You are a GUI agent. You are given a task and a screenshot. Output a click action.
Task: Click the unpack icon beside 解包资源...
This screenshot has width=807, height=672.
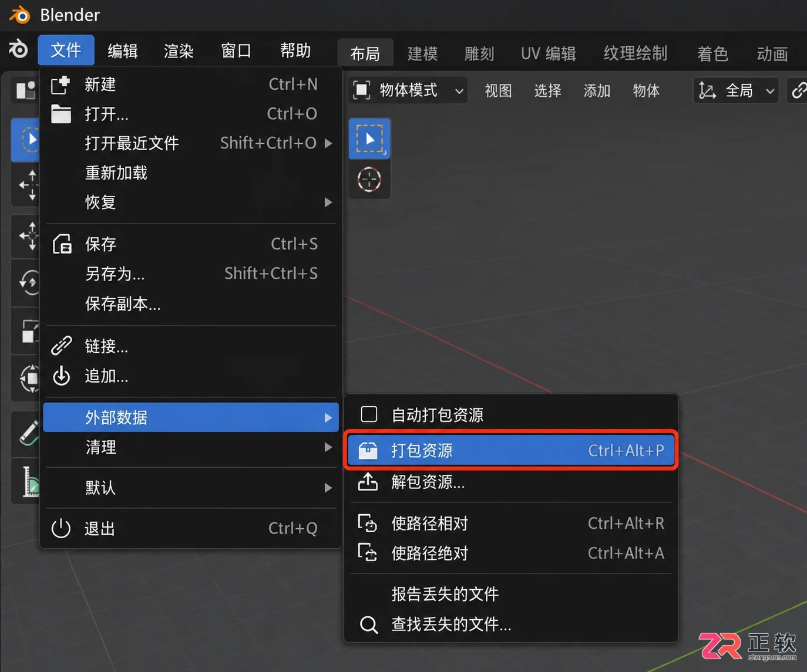coord(368,482)
